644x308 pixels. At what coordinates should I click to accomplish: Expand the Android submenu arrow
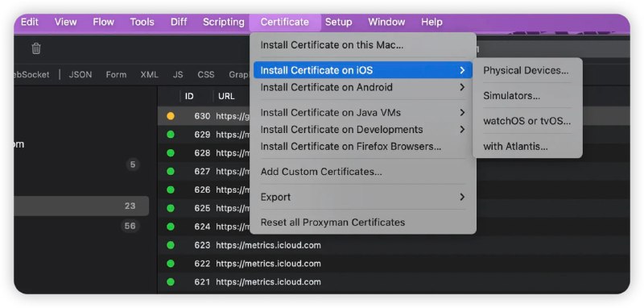pyautogui.click(x=462, y=87)
